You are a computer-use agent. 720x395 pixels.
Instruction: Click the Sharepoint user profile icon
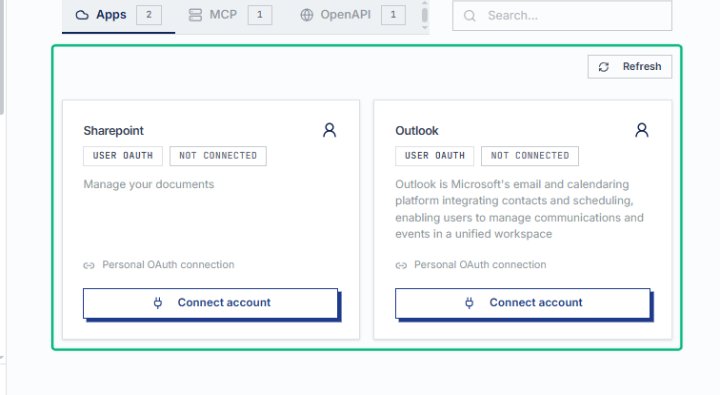point(329,130)
